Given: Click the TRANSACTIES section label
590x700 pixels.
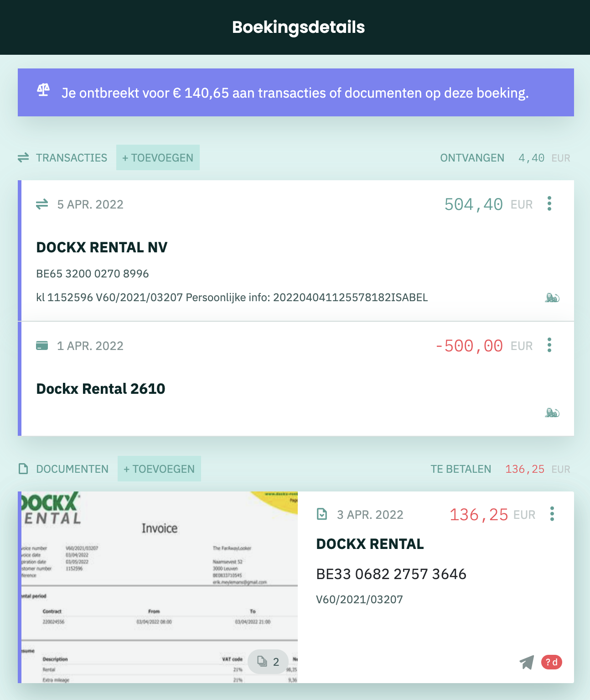Looking at the screenshot, I should (x=72, y=158).
